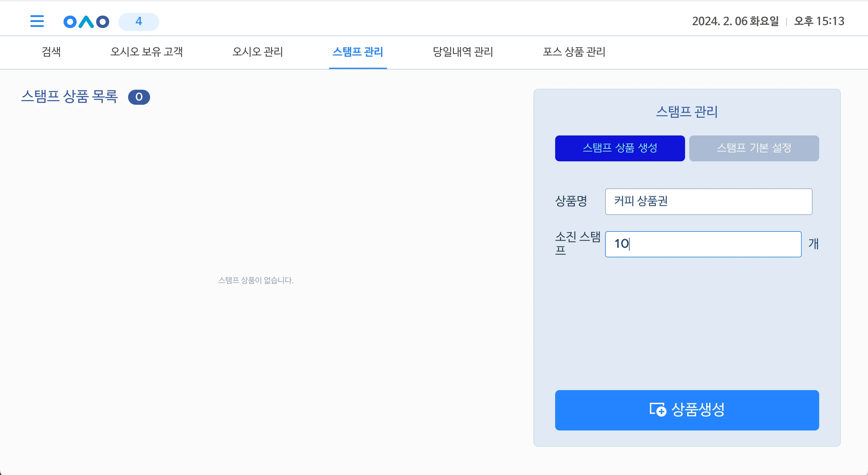Click the 스탬프 상품이 없습니다 empty message
This screenshot has width=868, height=475.
coord(256,280)
